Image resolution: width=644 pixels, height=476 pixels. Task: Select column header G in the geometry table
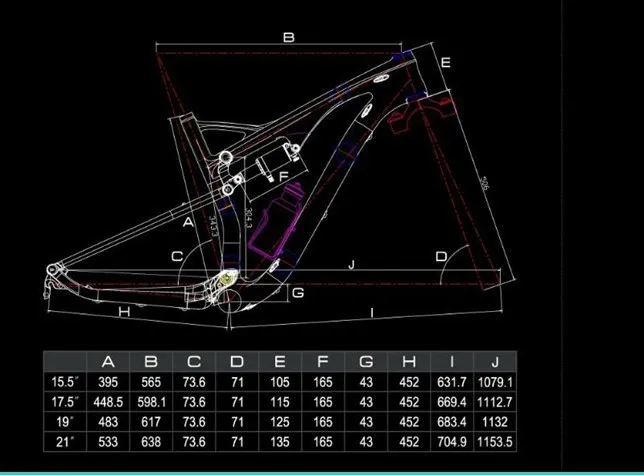coord(366,362)
